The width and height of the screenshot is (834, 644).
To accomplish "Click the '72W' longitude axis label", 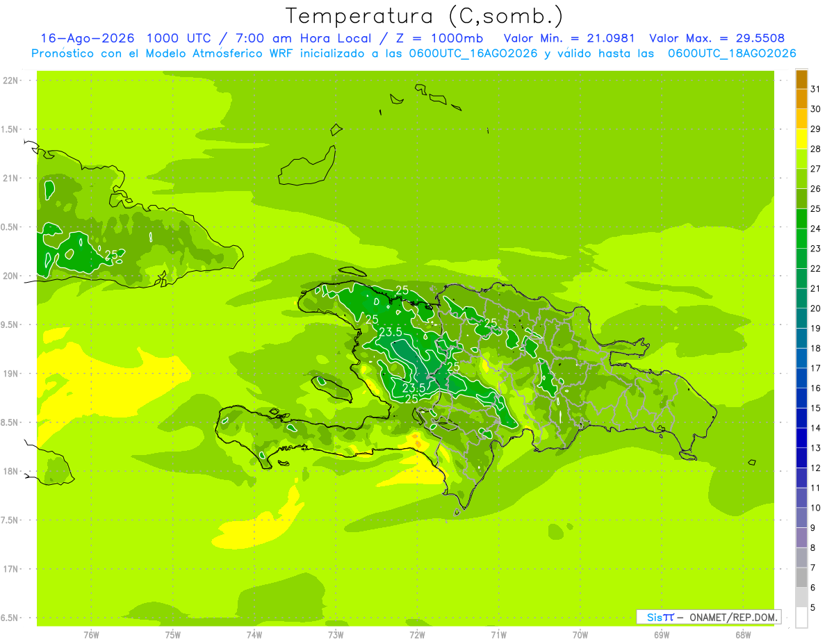I will [417, 635].
